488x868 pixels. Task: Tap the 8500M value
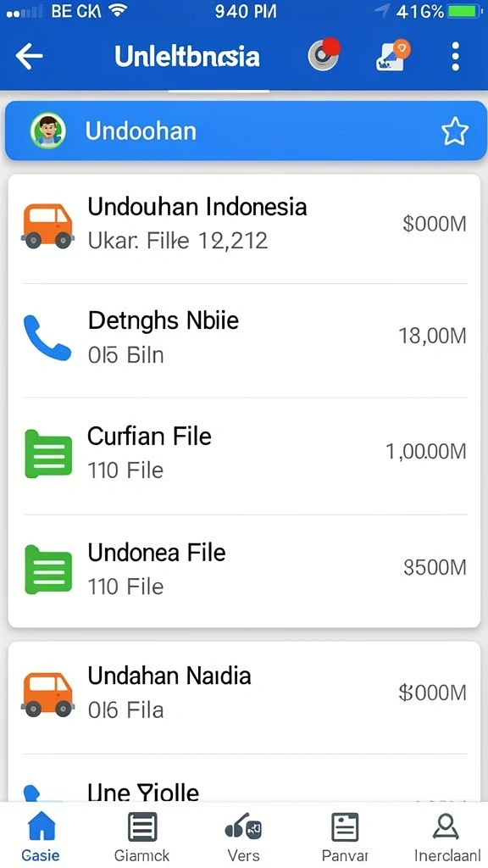click(x=435, y=567)
